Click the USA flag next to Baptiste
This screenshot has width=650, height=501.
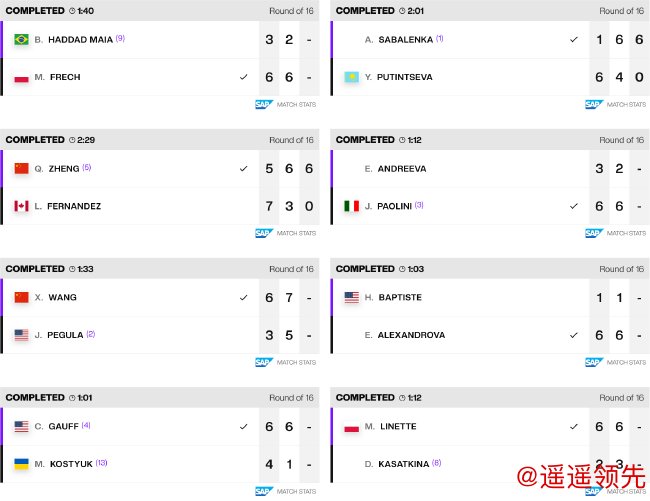coord(351,297)
